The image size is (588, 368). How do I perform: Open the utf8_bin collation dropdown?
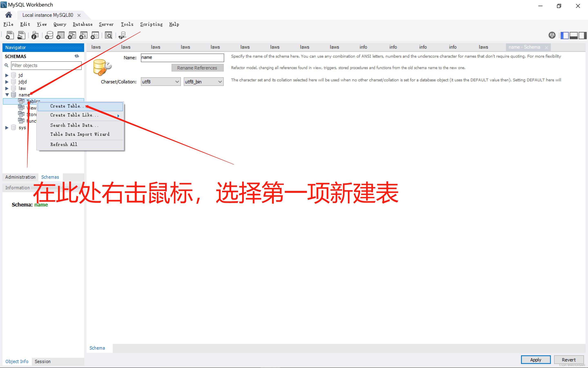click(x=203, y=82)
